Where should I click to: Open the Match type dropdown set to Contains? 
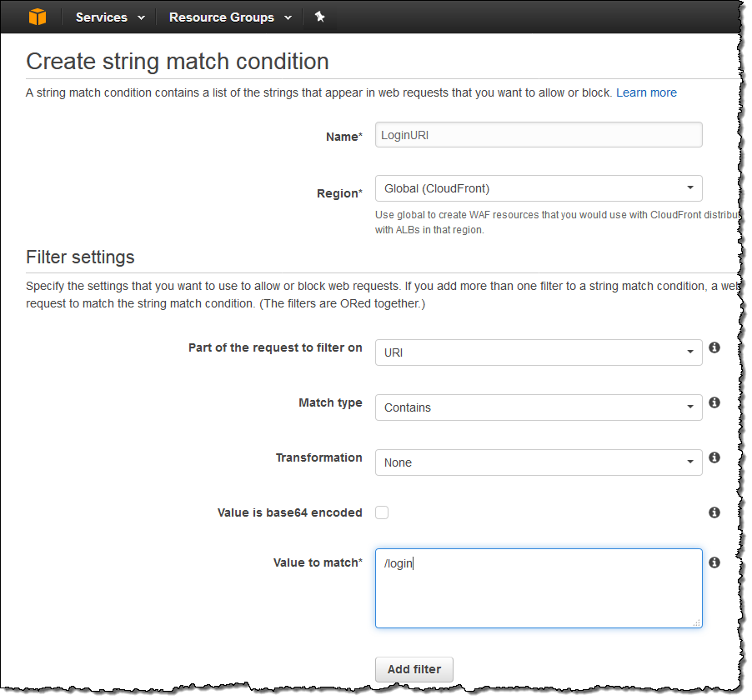[x=539, y=407]
